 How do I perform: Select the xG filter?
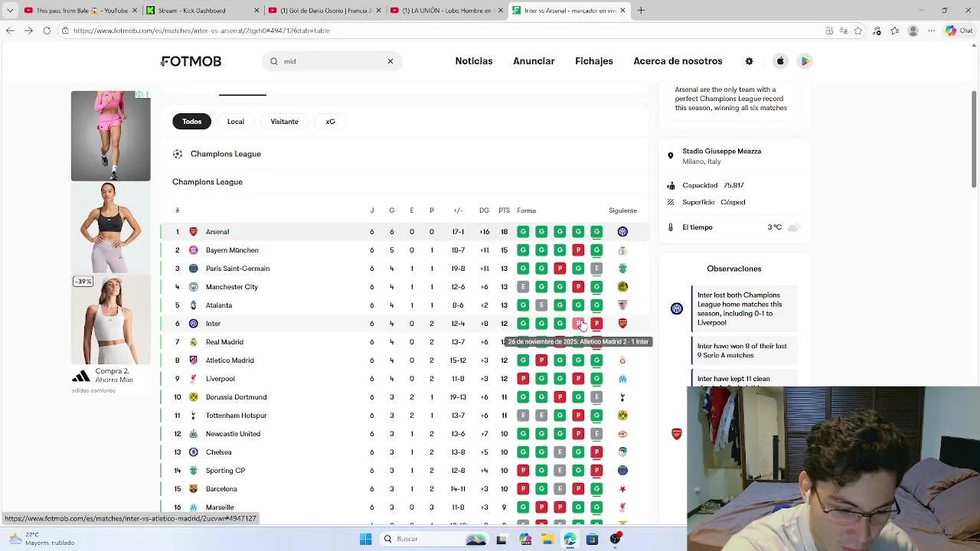tap(330, 122)
